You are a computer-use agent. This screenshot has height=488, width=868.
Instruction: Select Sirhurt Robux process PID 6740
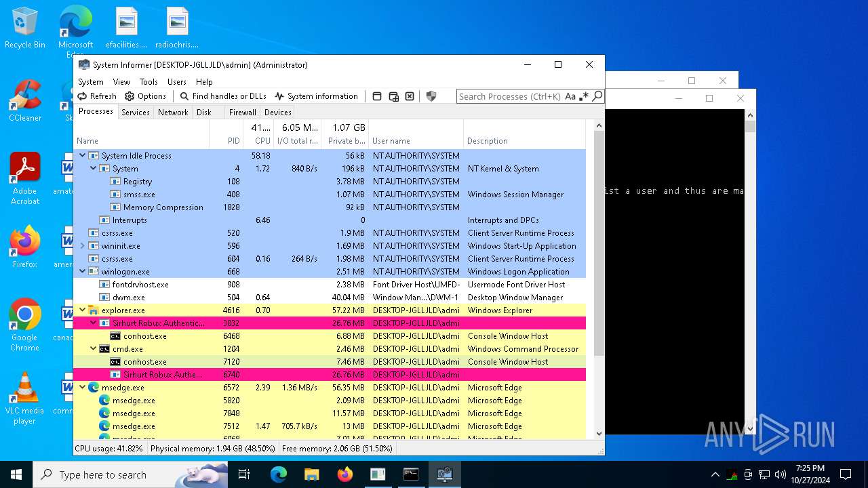[x=330, y=374]
